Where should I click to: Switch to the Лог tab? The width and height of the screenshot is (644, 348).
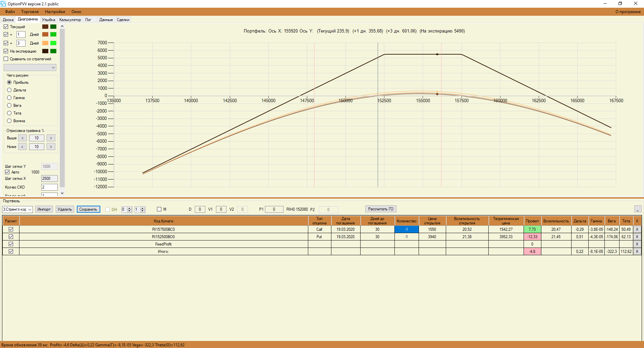coord(88,20)
